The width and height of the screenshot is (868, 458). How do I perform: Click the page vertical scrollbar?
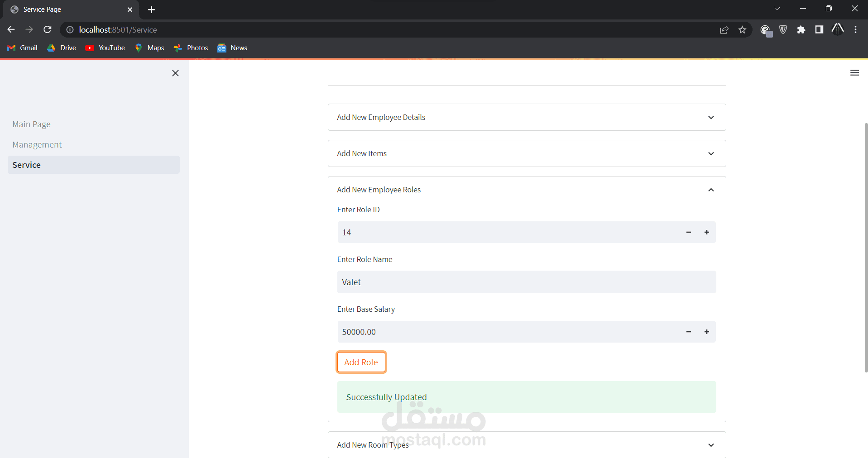coord(866,248)
